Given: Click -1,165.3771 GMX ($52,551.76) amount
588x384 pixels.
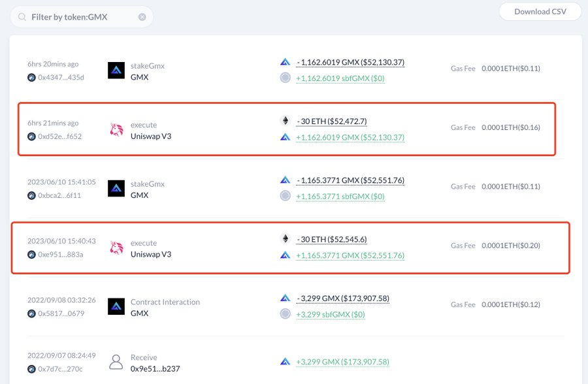Looking at the screenshot, I should (350, 180).
